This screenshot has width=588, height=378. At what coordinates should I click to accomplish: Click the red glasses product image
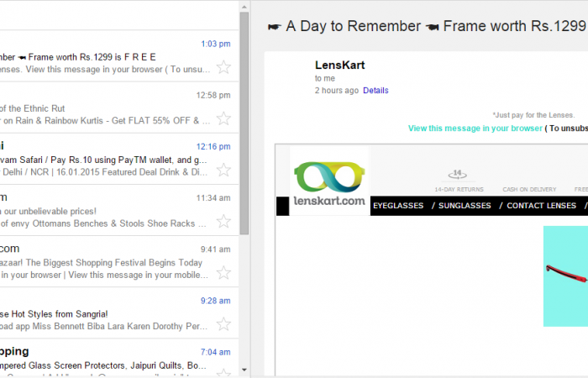(565, 273)
